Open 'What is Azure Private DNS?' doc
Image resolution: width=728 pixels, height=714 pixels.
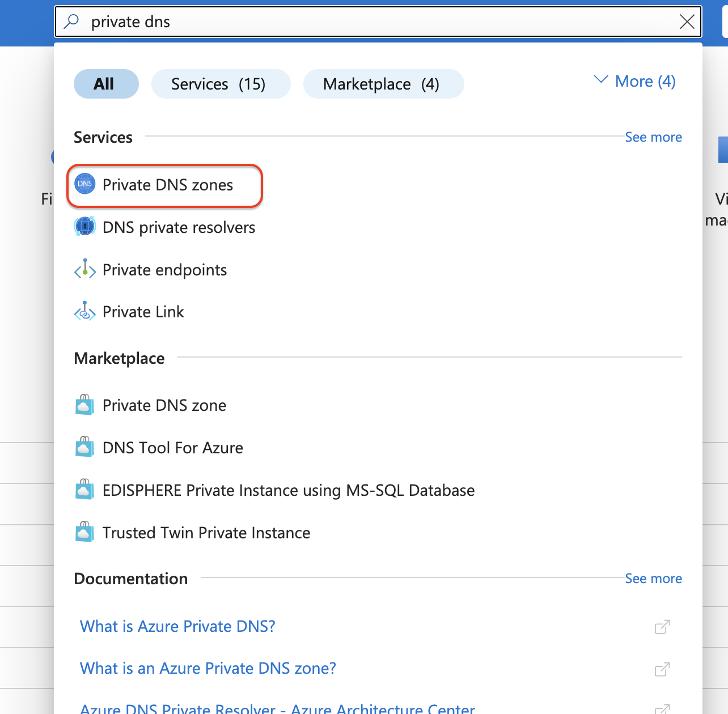click(x=177, y=626)
